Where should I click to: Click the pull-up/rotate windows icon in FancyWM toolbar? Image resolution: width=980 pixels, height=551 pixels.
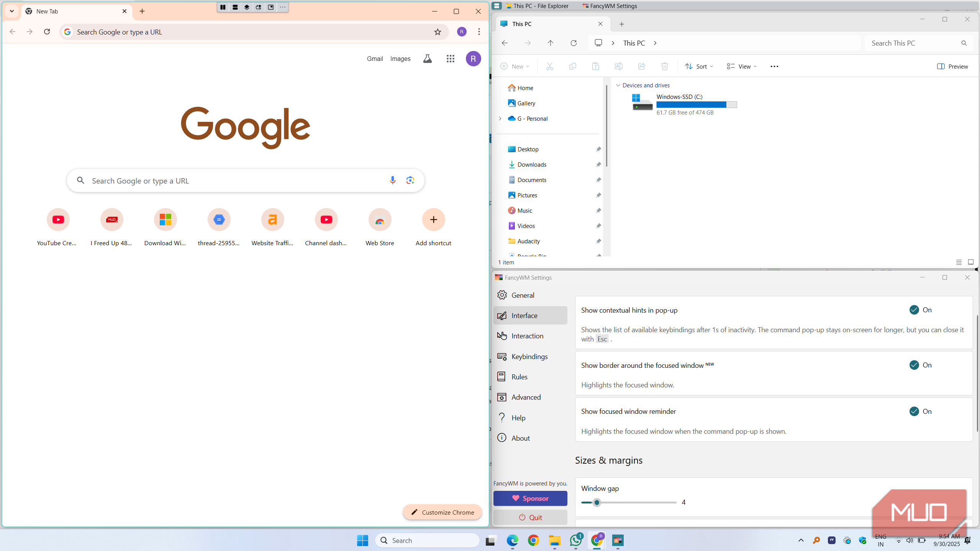[259, 7]
